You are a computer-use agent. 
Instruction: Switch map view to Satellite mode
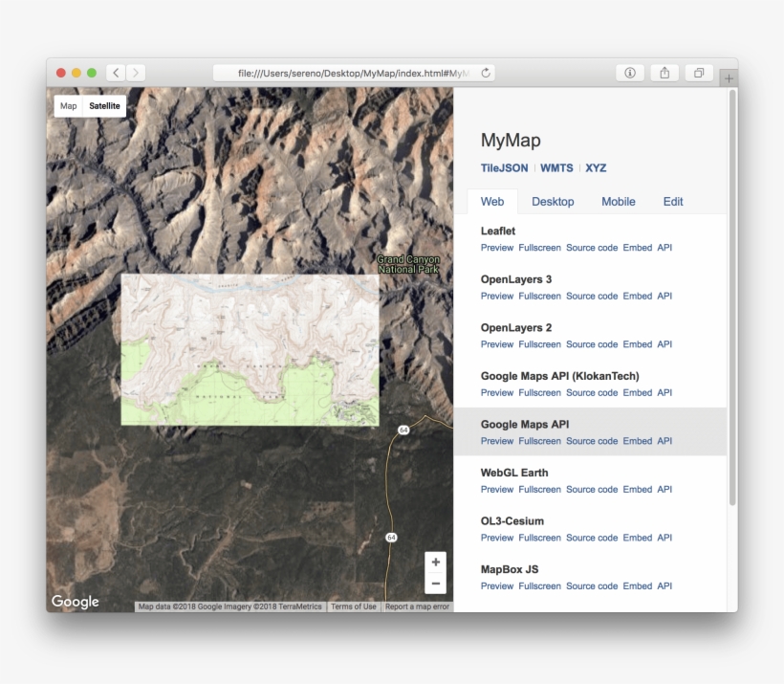(104, 106)
